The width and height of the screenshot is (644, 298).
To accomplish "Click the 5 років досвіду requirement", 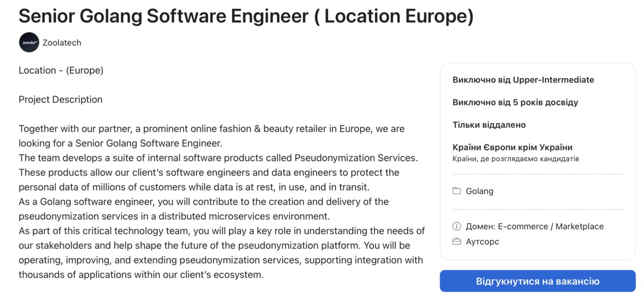I will (x=515, y=103).
